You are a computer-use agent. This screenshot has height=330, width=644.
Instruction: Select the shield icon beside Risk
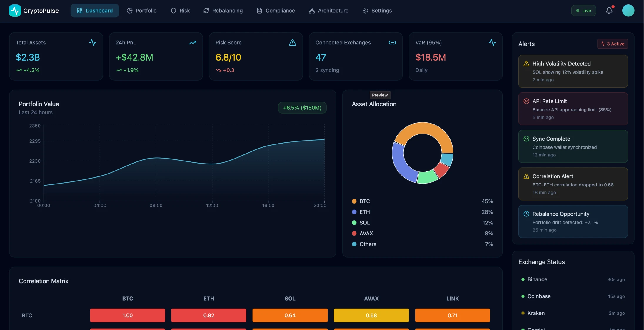pos(173,10)
